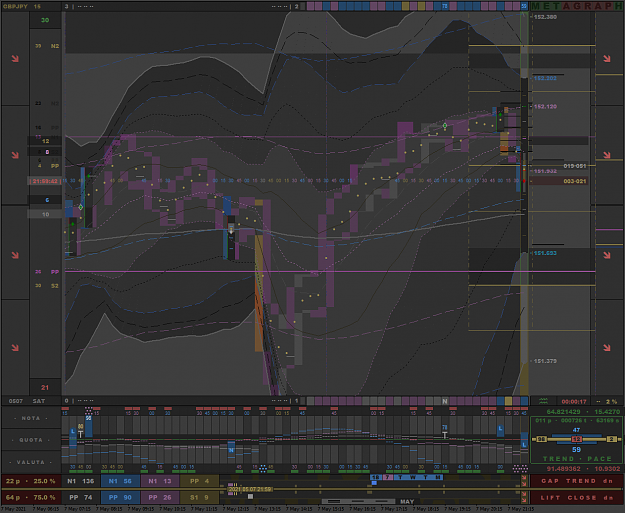Click the 30 S2 level label
This screenshot has height=513, width=625.
click(x=47, y=286)
